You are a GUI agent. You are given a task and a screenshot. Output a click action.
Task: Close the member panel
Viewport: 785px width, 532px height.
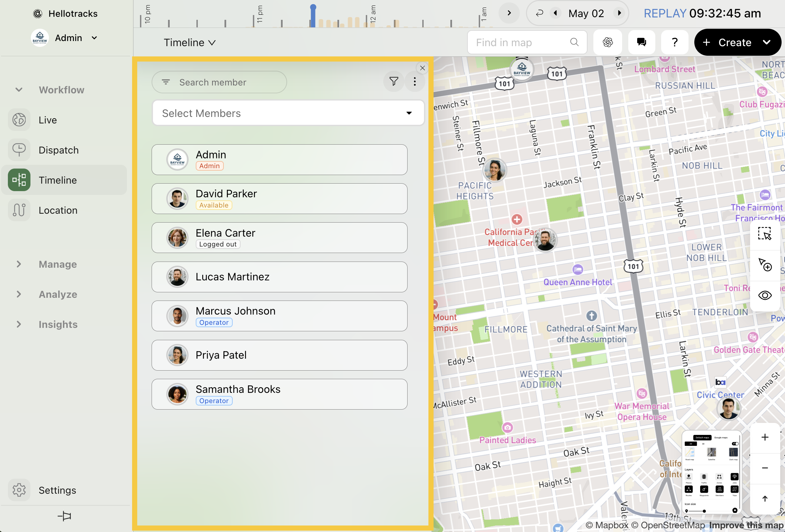[x=423, y=68]
